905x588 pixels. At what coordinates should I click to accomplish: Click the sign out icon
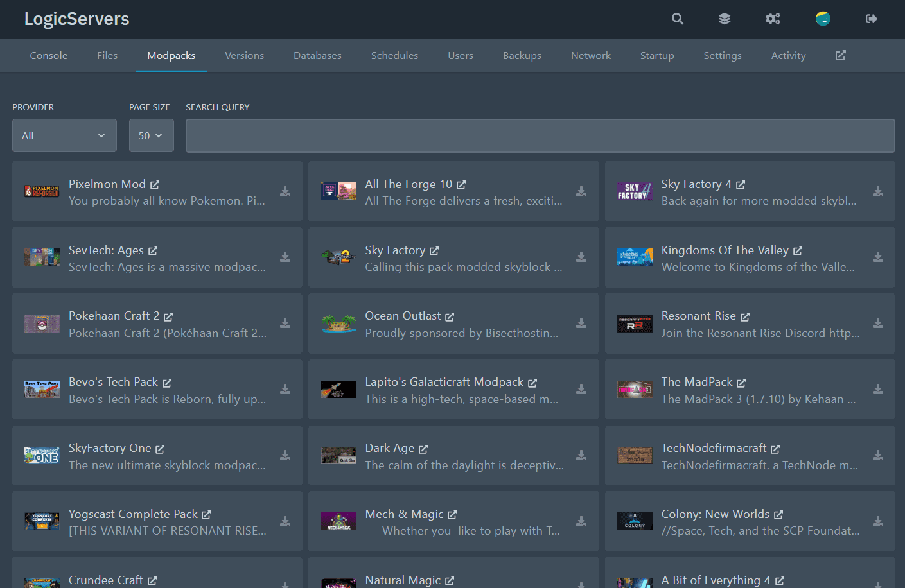point(872,19)
